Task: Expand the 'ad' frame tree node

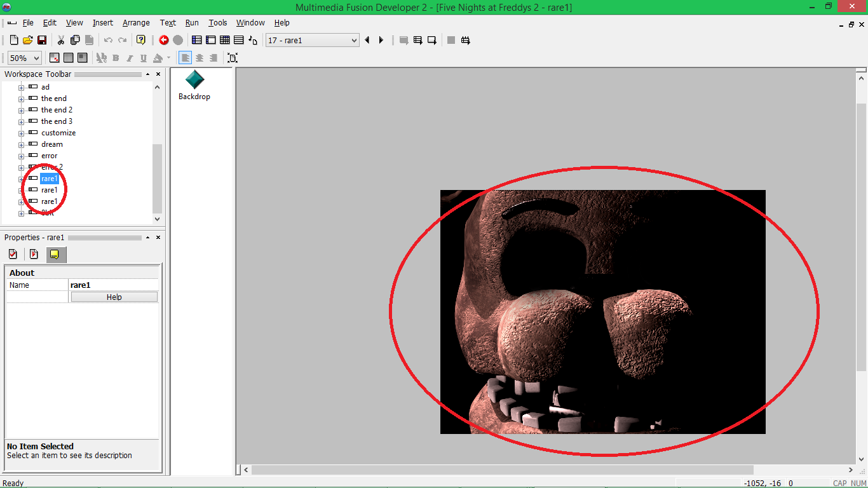Action: [x=21, y=88]
